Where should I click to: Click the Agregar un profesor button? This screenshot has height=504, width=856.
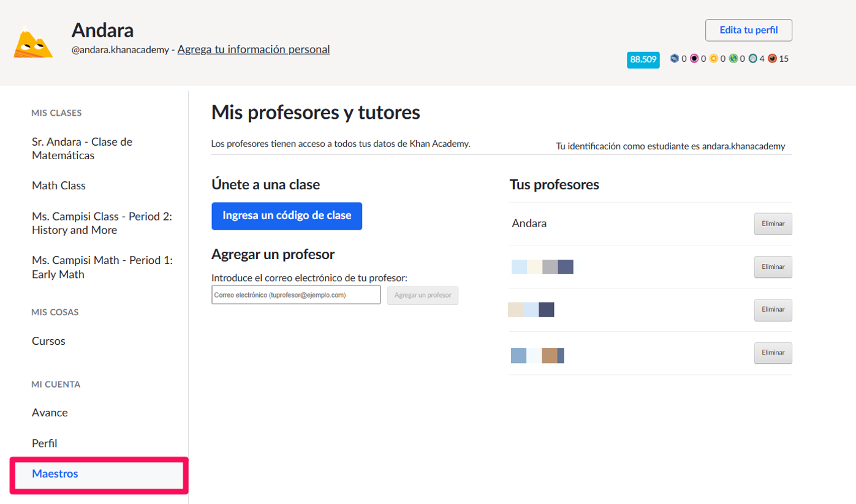point(423,295)
